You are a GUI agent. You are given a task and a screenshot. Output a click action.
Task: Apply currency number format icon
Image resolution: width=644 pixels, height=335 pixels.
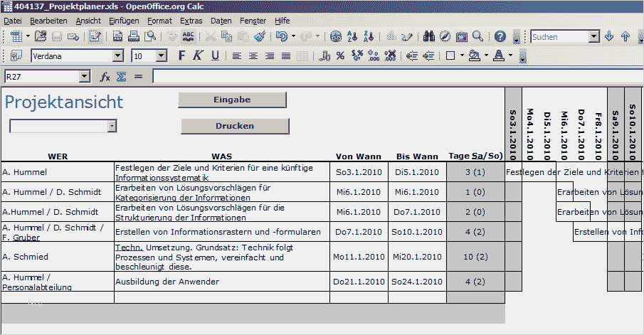[x=324, y=55]
